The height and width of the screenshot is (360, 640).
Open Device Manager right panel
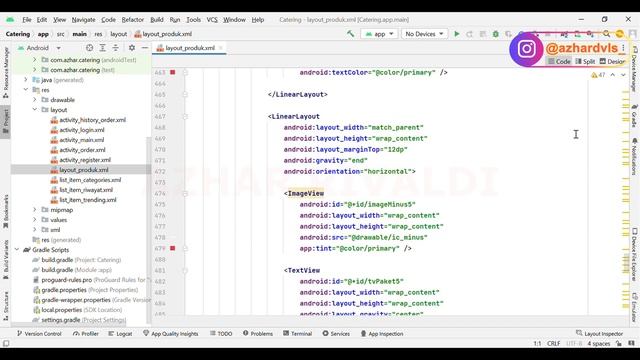point(634,69)
